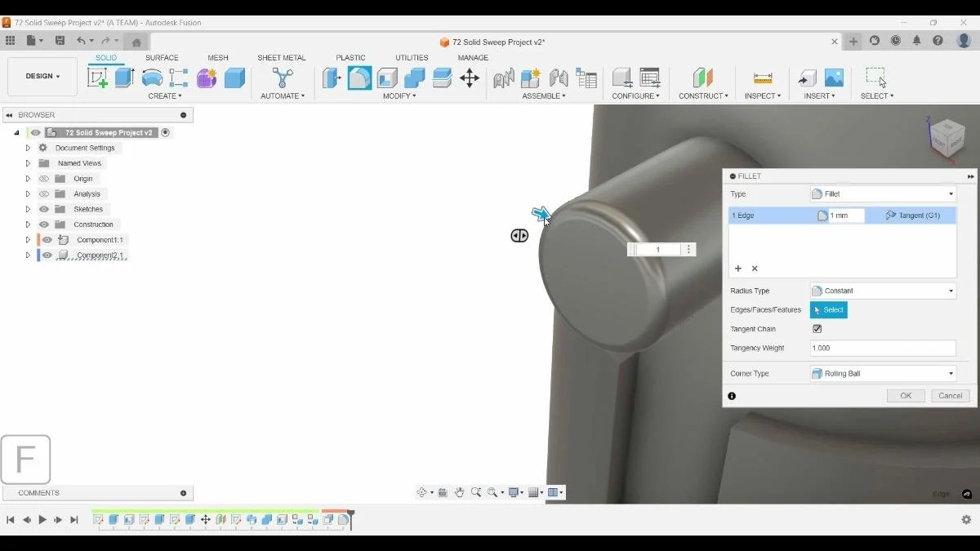Add new selection set with plus button
The width and height of the screenshot is (980, 551).
(738, 269)
